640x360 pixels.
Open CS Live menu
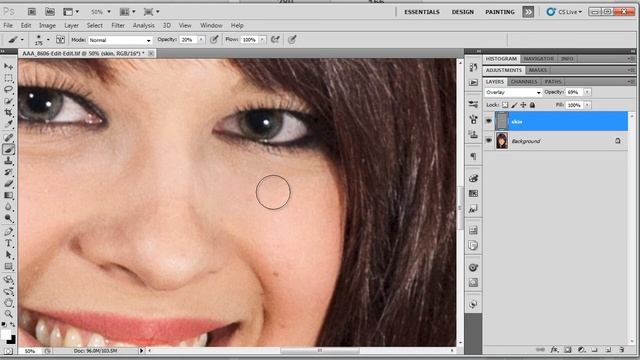tap(564, 12)
